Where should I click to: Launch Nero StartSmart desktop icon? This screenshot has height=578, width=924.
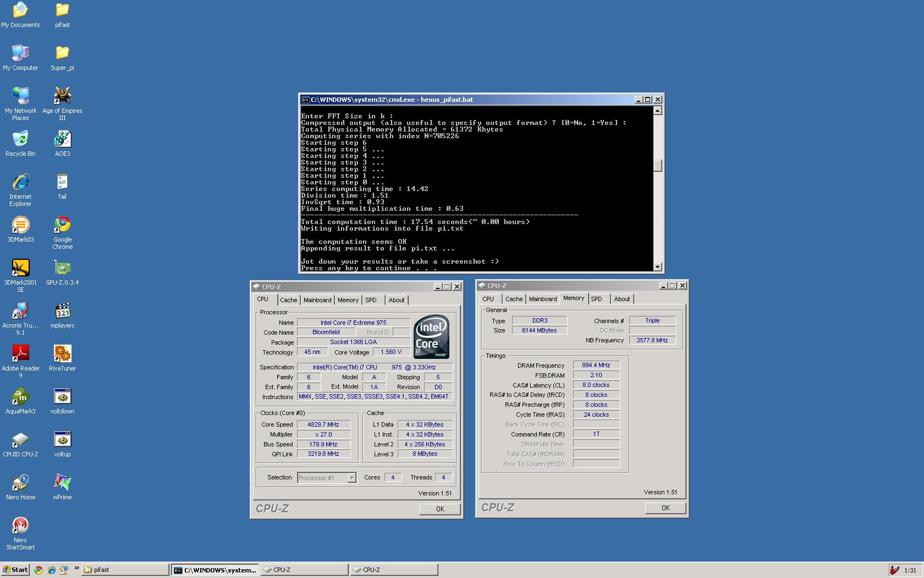pyautogui.click(x=20, y=533)
